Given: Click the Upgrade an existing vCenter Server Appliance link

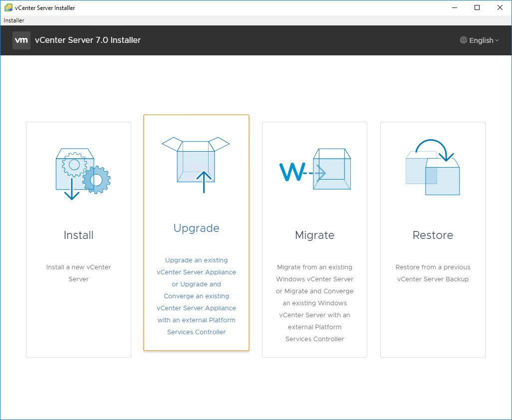Looking at the screenshot, I should coord(196,296).
